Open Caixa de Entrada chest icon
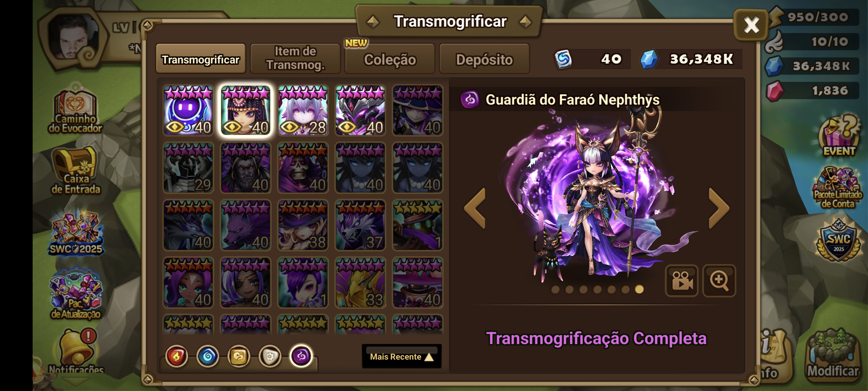This screenshot has width=868, height=391. pos(76,171)
